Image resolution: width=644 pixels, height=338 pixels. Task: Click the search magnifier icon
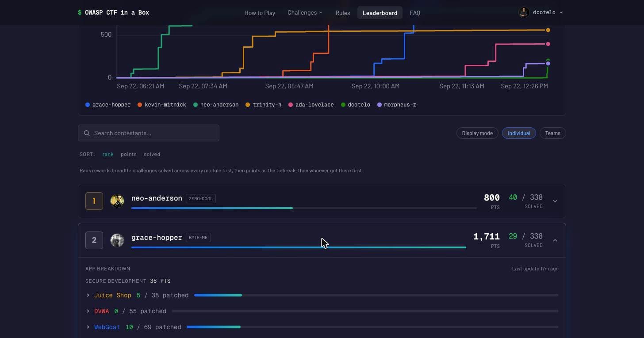87,133
